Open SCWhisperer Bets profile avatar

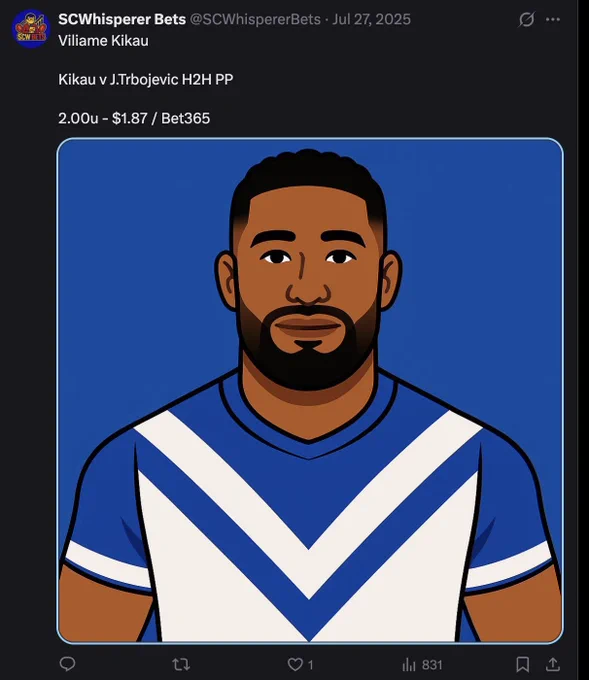click(x=31, y=29)
